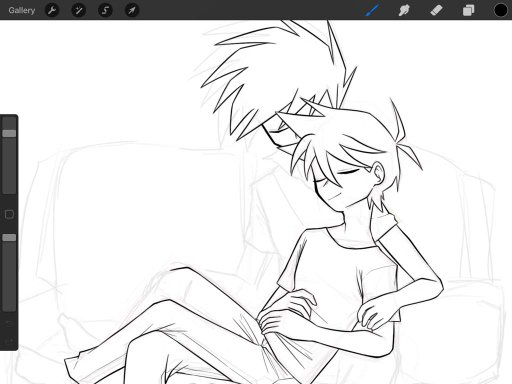Activate the Selection S-shaped tool
The width and height of the screenshot is (512, 384).
tap(105, 10)
